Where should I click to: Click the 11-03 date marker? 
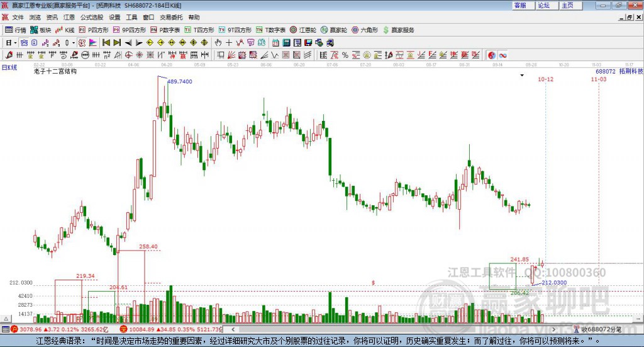coord(599,79)
